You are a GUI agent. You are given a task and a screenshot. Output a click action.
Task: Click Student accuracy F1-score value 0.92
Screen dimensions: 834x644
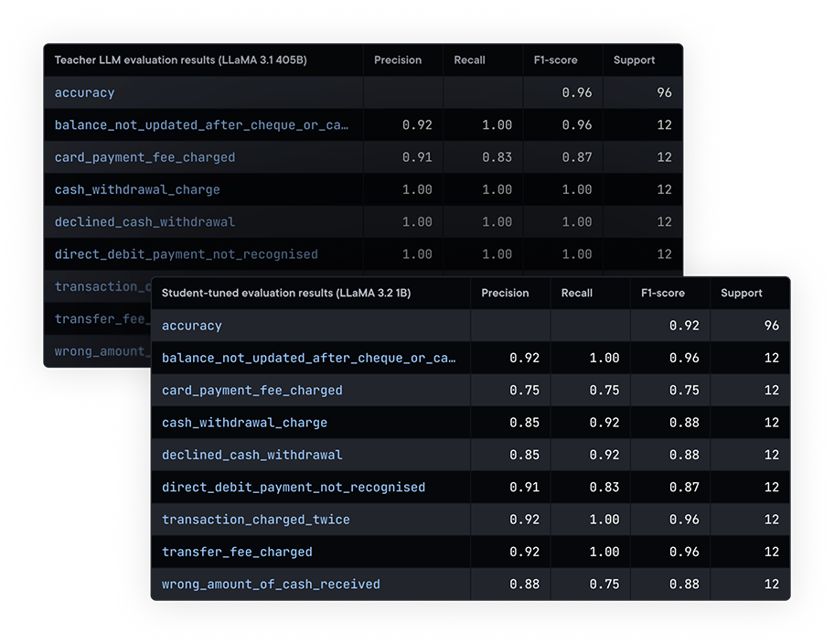[x=684, y=326]
